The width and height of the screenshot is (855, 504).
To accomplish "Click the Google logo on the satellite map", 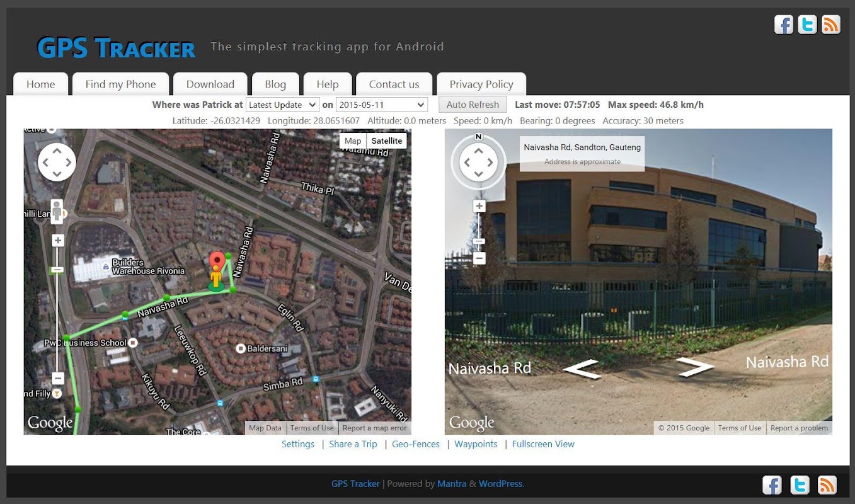I will click(x=50, y=423).
